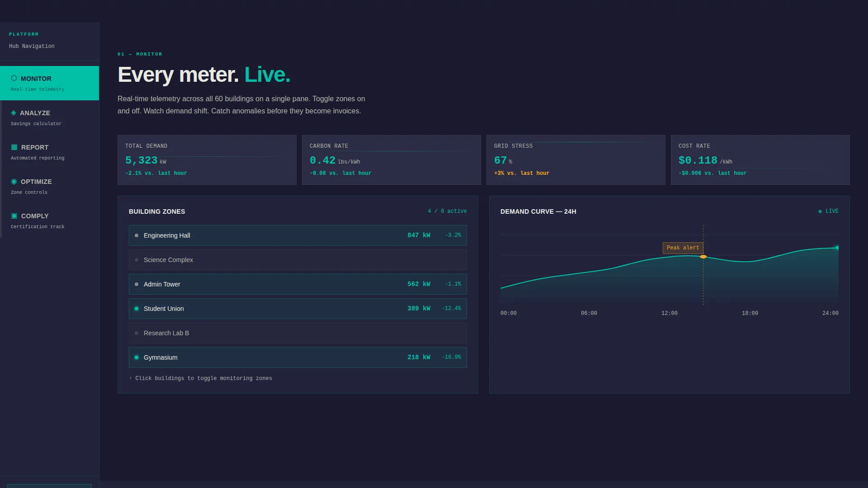
Task: Select the Grid Stress card
Action: coord(576,160)
